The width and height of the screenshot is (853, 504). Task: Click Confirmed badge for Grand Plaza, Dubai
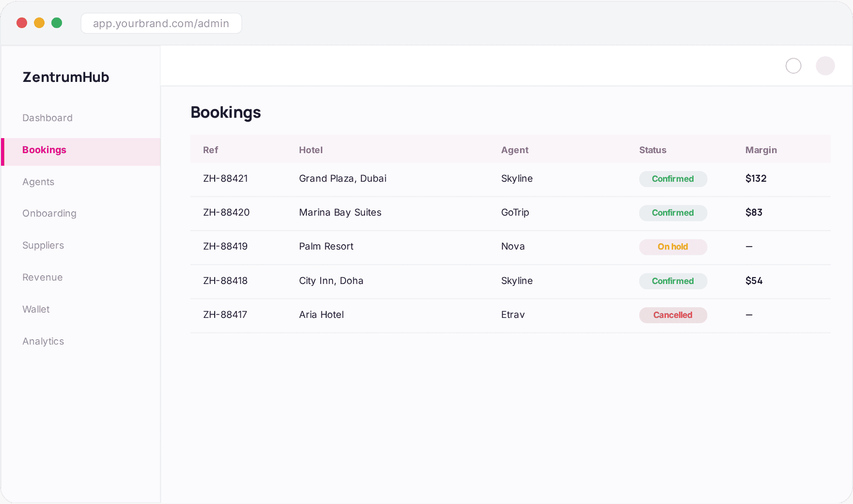click(673, 179)
